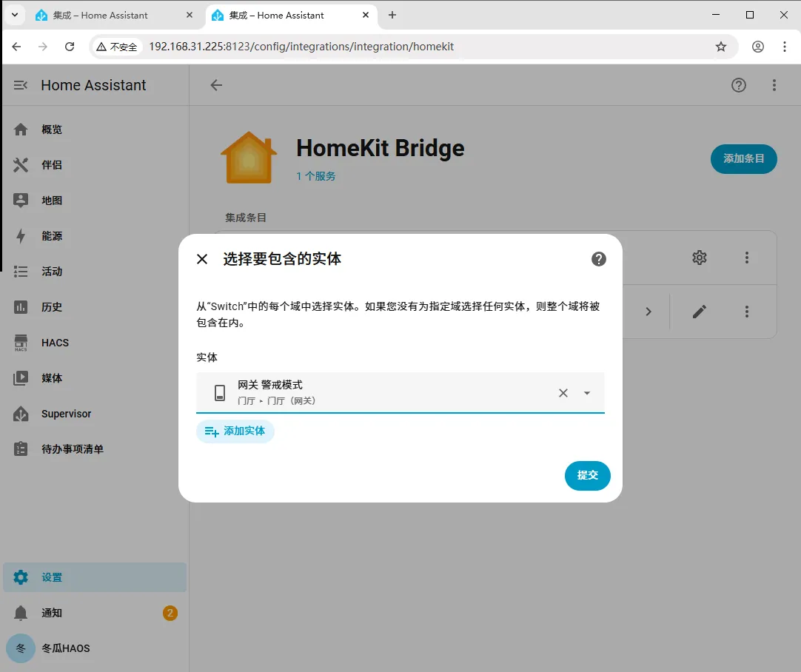The height and width of the screenshot is (672, 801).
Task: Open the browser profile icon
Action: [x=757, y=47]
